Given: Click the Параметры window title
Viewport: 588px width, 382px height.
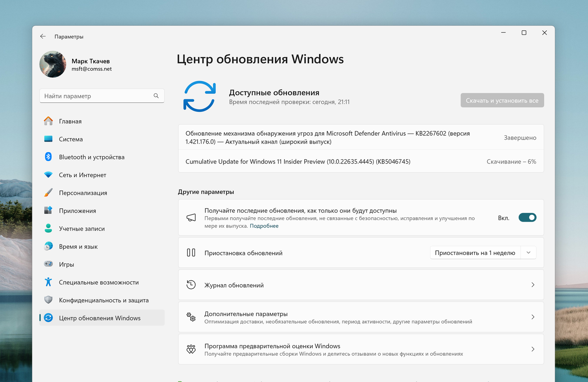Looking at the screenshot, I should click(69, 36).
